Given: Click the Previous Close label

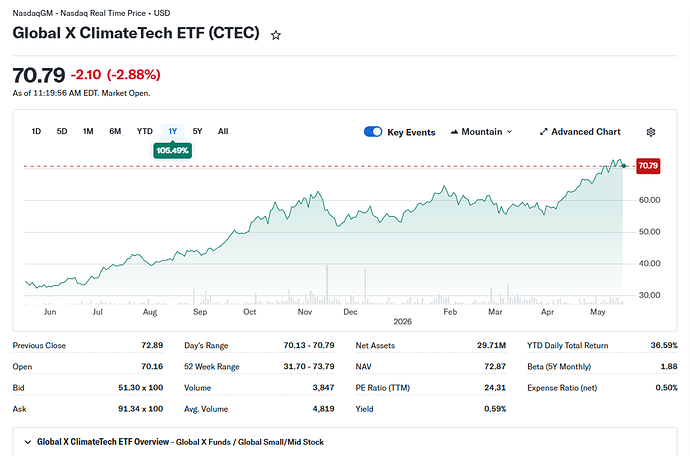Looking at the screenshot, I should coord(39,346).
